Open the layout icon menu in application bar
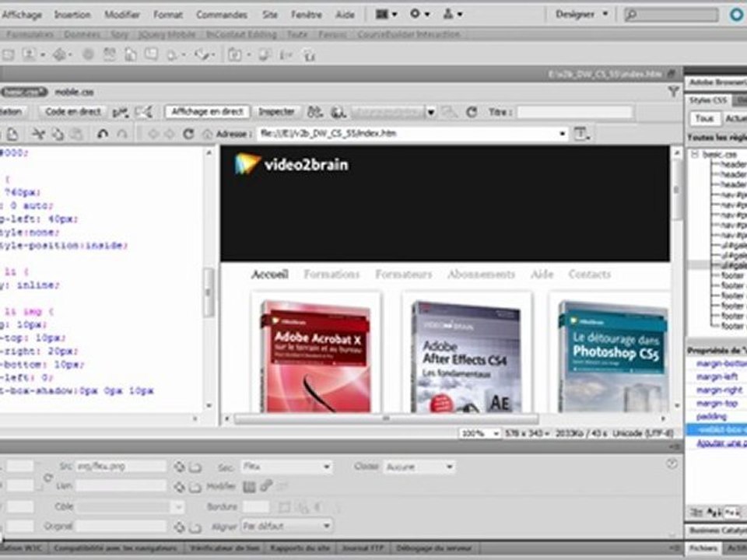Screen dimensions: 747x560 pyautogui.click(x=387, y=14)
